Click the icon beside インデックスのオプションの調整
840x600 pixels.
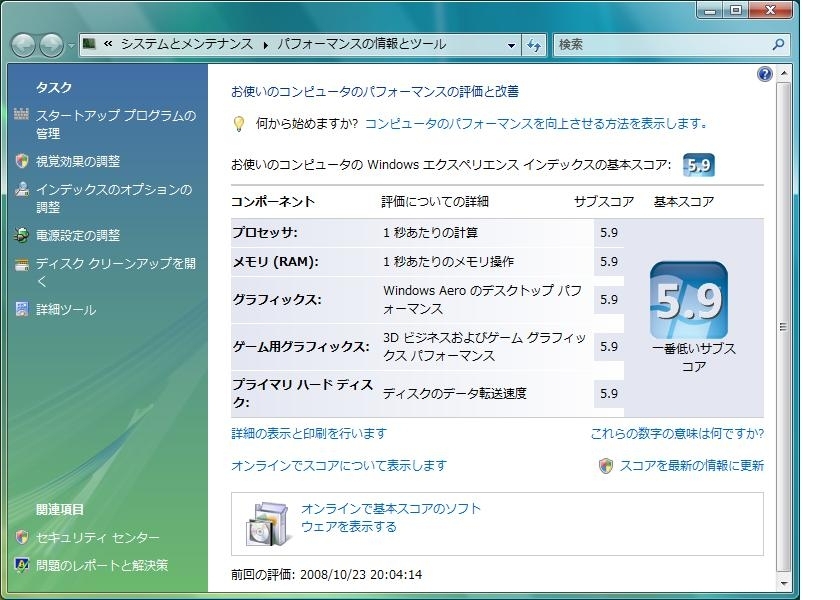(21, 189)
